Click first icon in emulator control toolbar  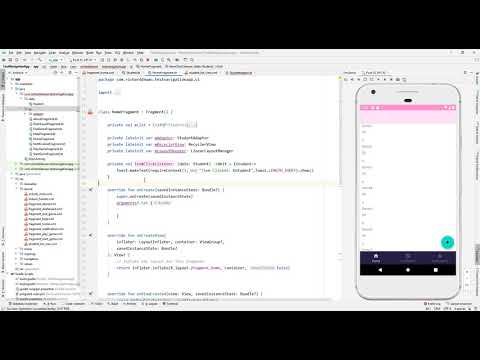346,80
